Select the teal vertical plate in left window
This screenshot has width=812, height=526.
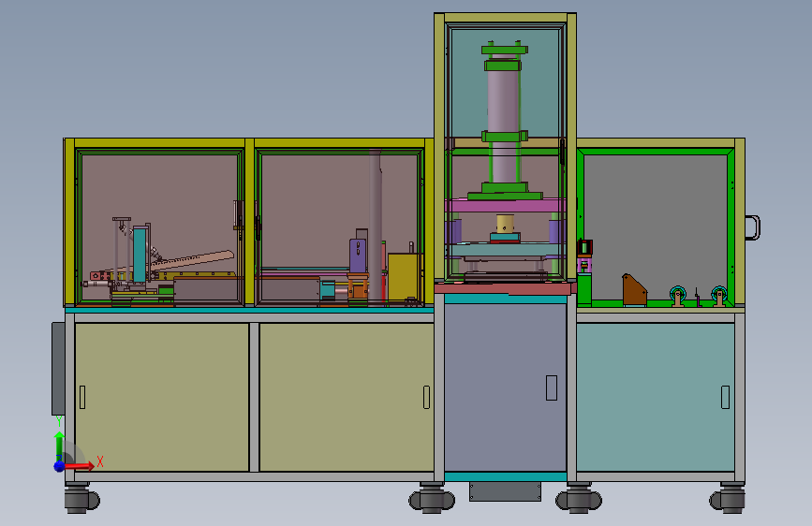pyautogui.click(x=140, y=255)
